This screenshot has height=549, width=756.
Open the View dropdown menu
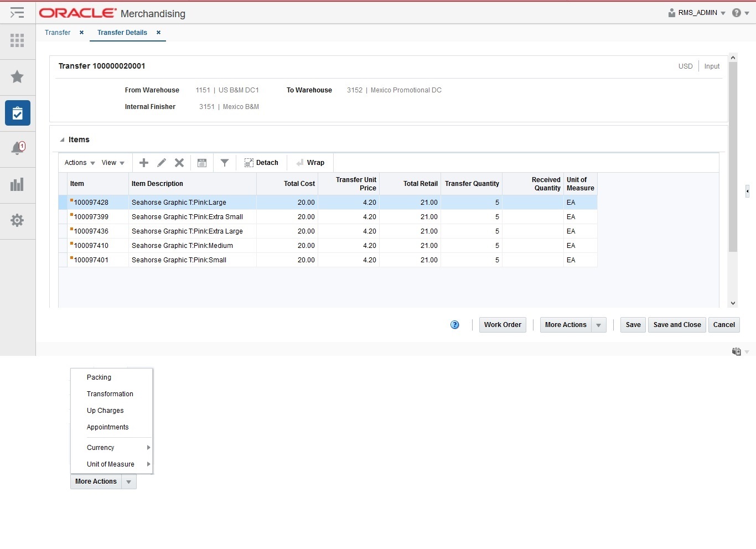[x=113, y=163]
